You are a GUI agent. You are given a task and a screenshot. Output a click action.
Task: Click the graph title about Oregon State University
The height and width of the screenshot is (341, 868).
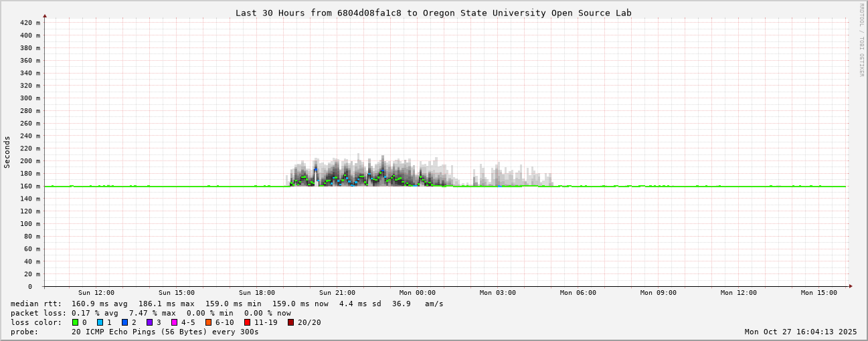coord(433,13)
